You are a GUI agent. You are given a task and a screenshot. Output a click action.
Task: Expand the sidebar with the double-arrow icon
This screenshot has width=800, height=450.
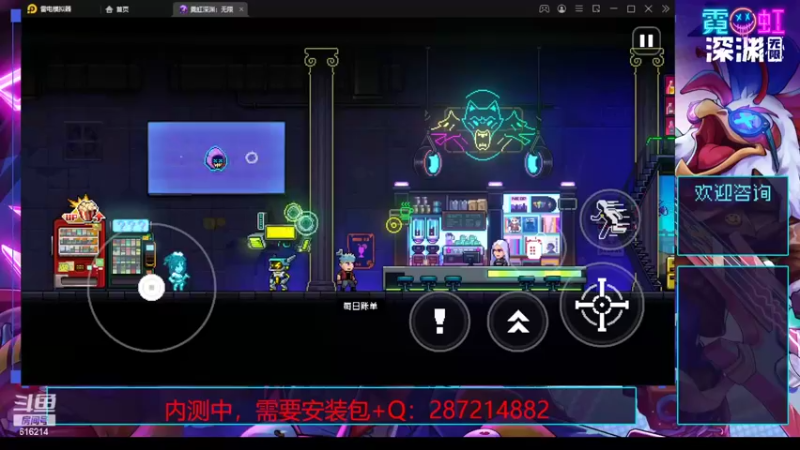[x=665, y=9]
